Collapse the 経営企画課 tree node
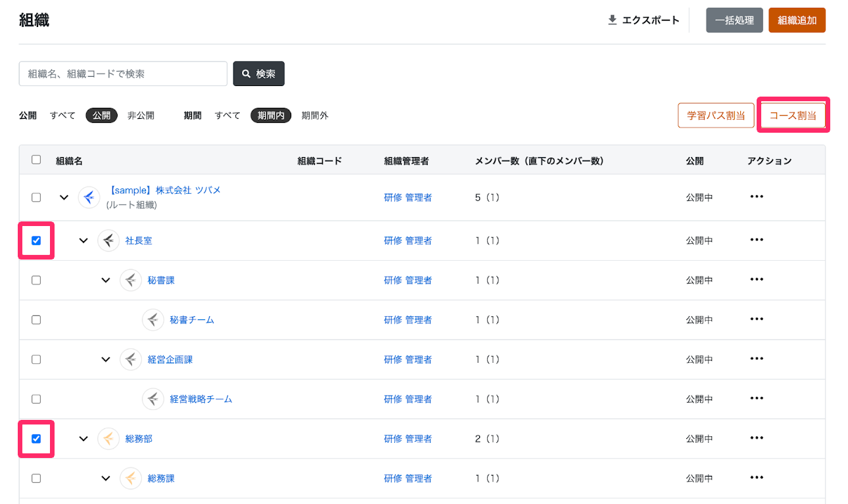 coord(106,359)
